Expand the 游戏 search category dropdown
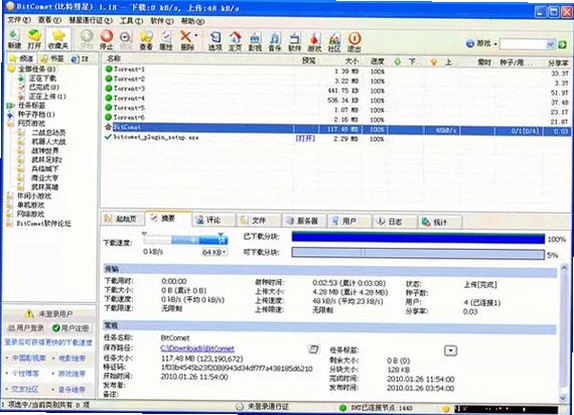The height and width of the screenshot is (415, 574). pos(495,44)
